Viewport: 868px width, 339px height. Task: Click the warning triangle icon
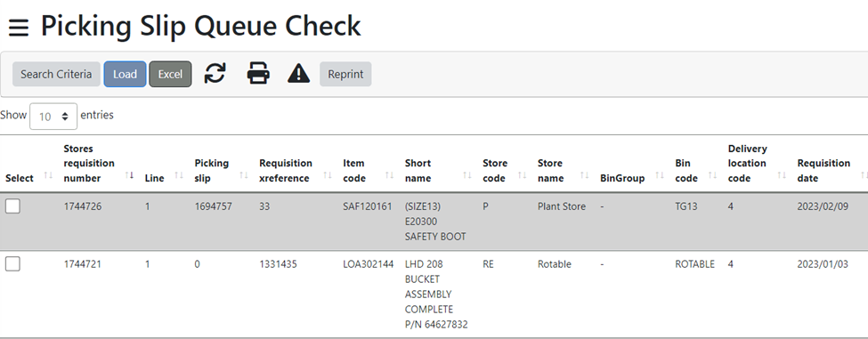coord(298,74)
